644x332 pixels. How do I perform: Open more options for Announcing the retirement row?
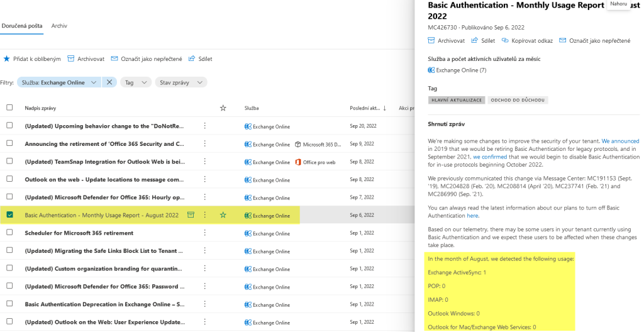pyautogui.click(x=204, y=143)
